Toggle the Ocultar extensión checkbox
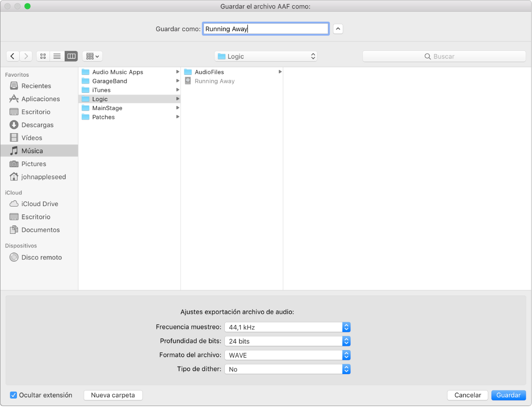 (x=14, y=395)
